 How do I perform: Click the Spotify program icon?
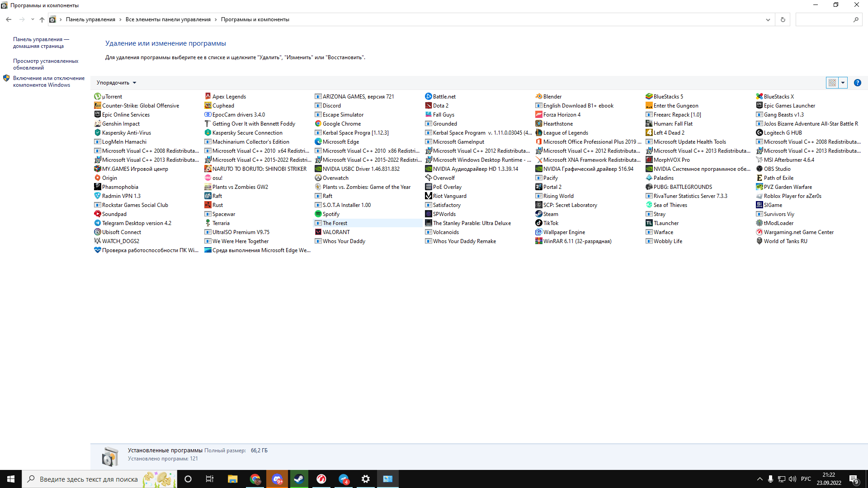[x=318, y=214]
